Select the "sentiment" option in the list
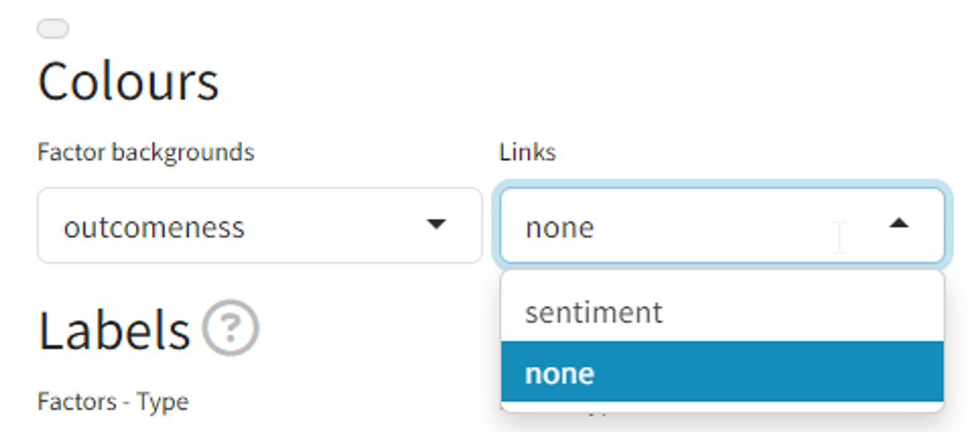Image resolution: width=980 pixels, height=432 pixels. click(x=594, y=312)
